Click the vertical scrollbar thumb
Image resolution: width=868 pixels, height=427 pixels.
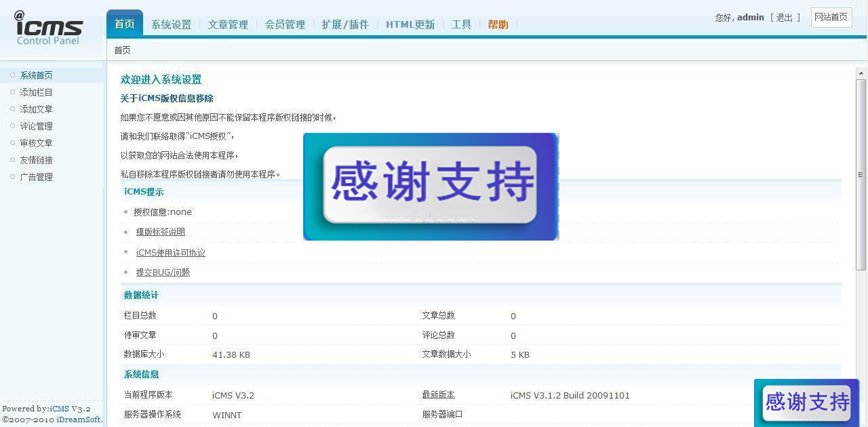coord(861,174)
